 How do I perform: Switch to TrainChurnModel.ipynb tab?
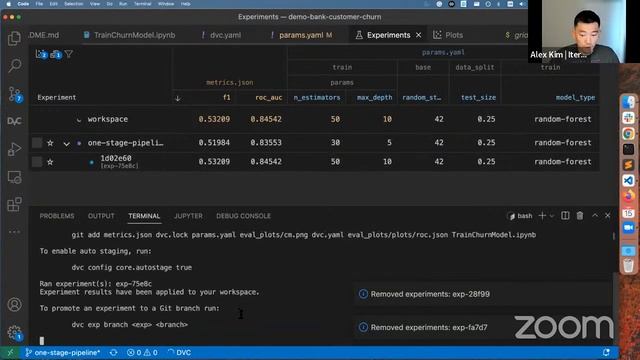pyautogui.click(x=129, y=35)
